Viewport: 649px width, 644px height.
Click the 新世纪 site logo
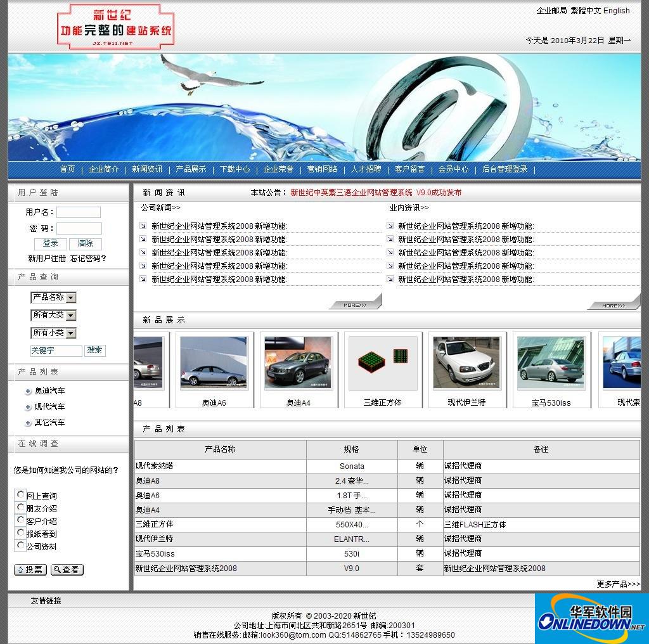115,27
